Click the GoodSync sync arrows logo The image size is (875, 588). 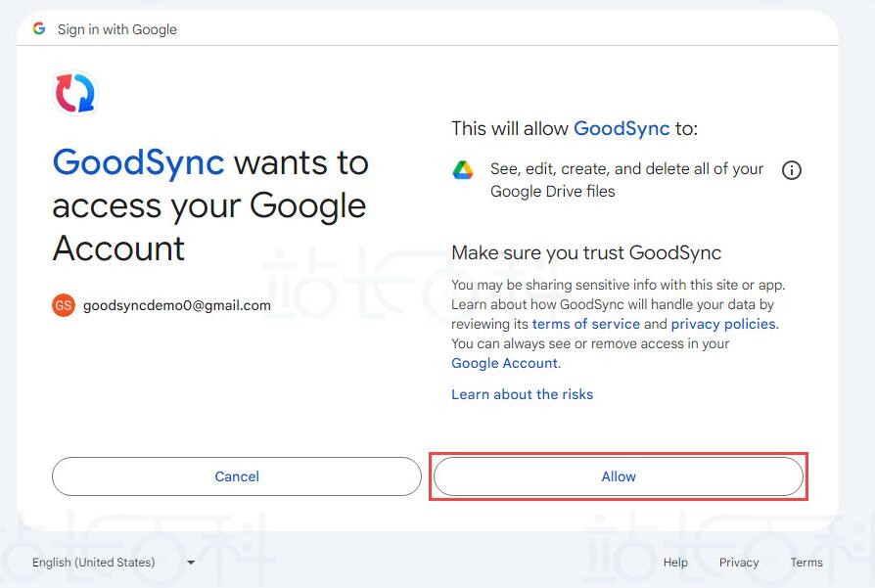coord(75,93)
